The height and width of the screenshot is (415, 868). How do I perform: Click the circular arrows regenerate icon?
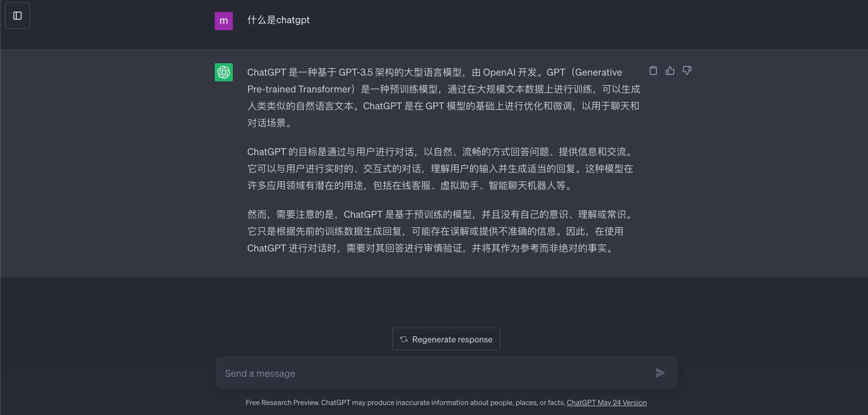click(404, 339)
